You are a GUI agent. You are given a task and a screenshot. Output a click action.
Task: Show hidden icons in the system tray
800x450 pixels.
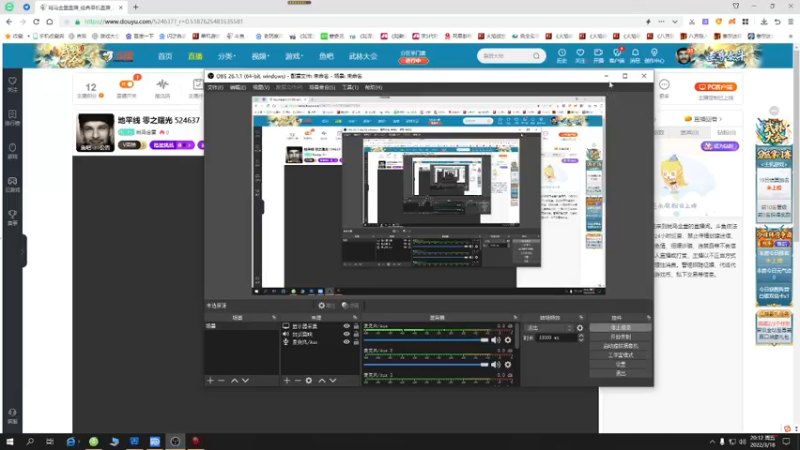pyautogui.click(x=712, y=442)
